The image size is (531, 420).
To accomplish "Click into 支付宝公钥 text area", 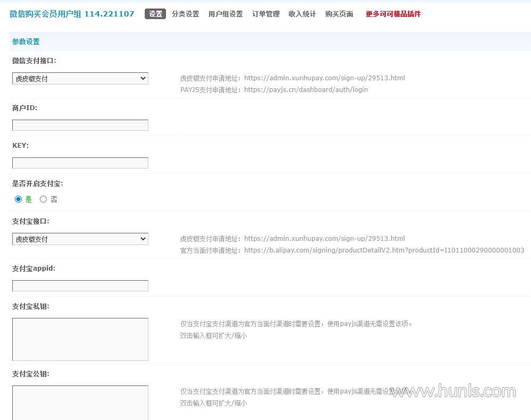I will coord(80,403).
